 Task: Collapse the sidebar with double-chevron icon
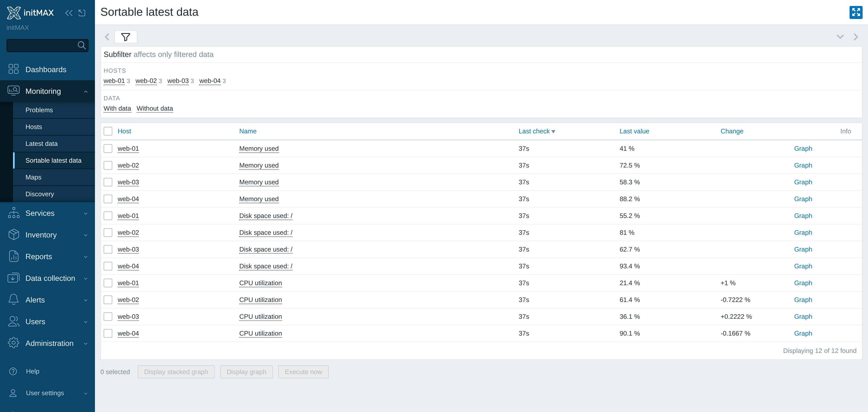(69, 13)
